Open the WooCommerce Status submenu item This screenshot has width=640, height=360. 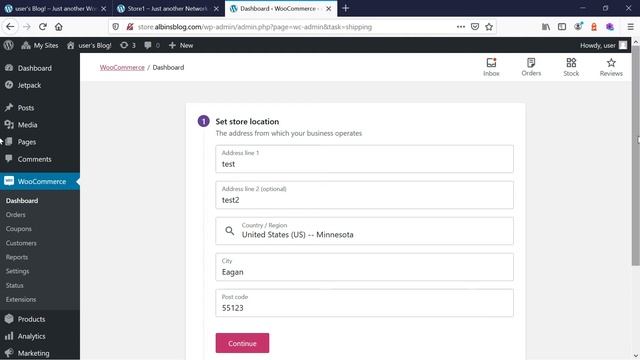(x=14, y=285)
